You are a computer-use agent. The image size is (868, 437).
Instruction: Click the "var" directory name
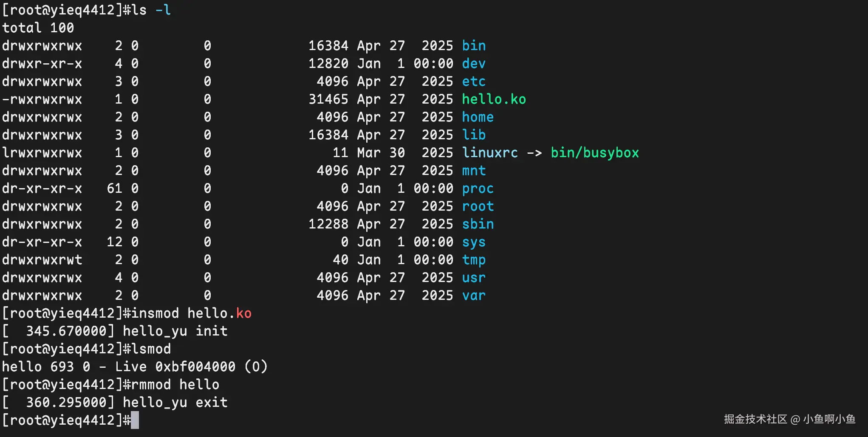click(474, 295)
